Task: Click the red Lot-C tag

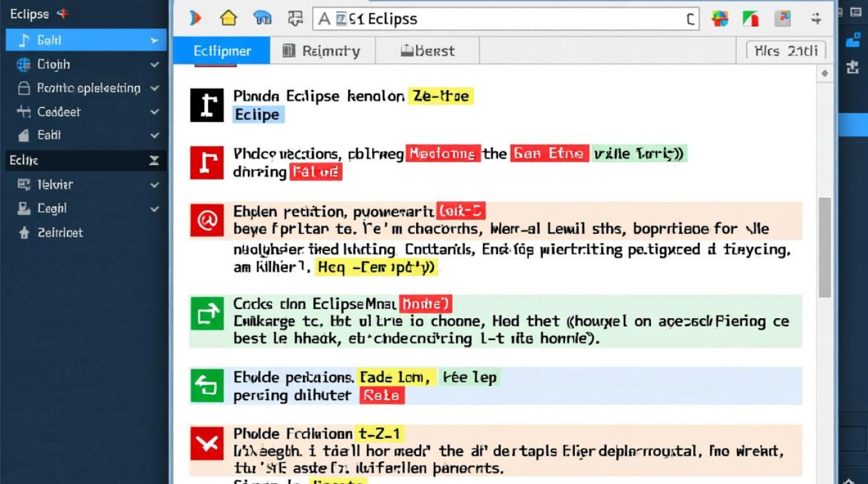Action: [x=460, y=211]
